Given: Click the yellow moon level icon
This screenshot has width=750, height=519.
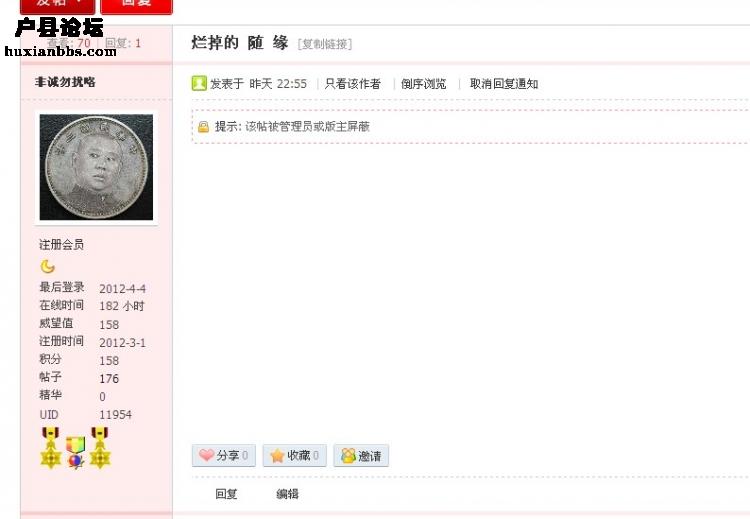Looking at the screenshot, I should [x=47, y=266].
